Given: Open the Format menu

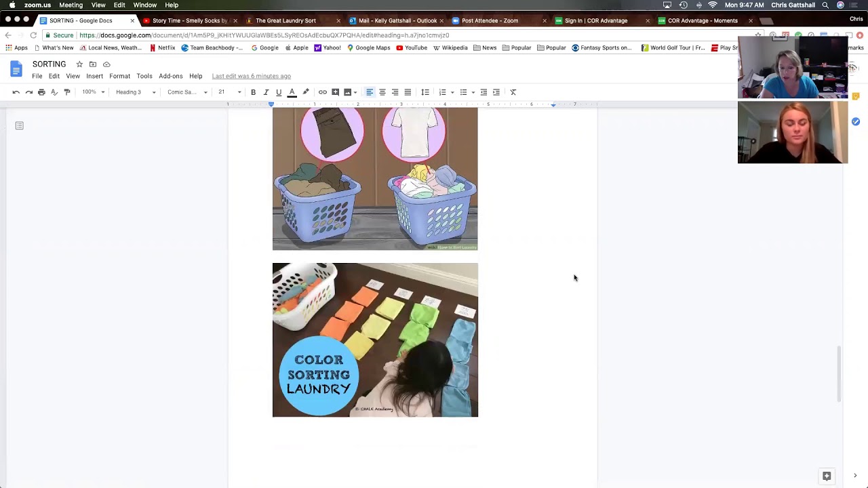Looking at the screenshot, I should tap(119, 76).
